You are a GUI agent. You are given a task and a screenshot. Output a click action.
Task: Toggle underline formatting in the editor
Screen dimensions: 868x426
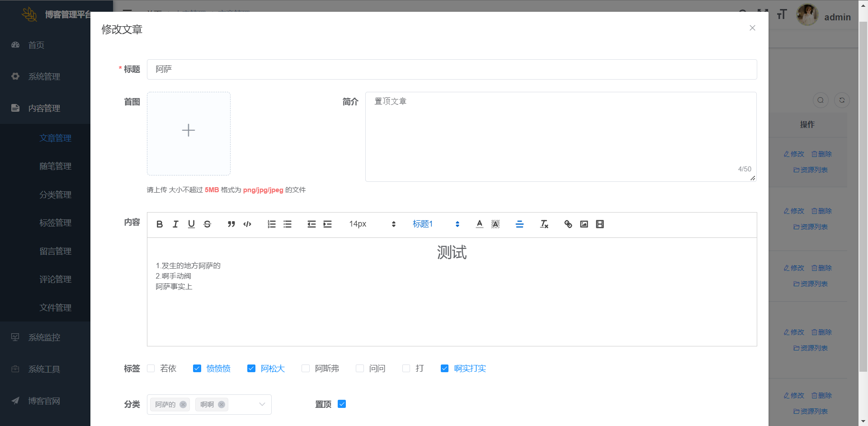(191, 224)
